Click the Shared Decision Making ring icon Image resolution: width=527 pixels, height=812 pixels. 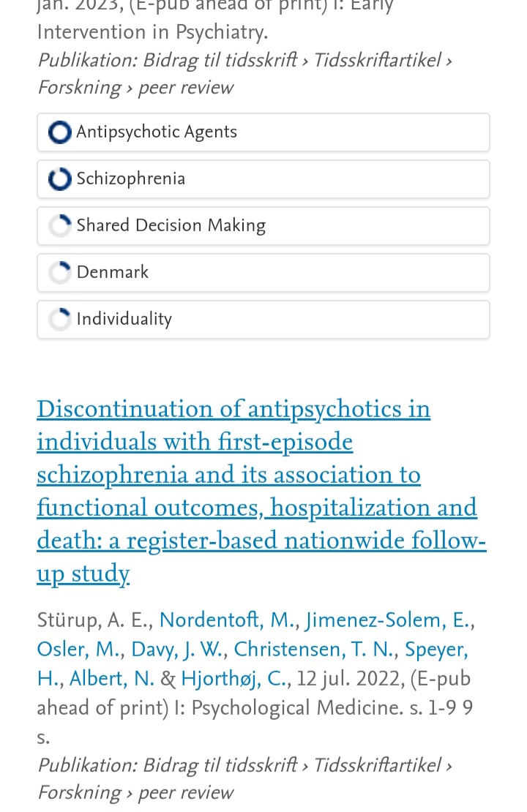click(59, 226)
